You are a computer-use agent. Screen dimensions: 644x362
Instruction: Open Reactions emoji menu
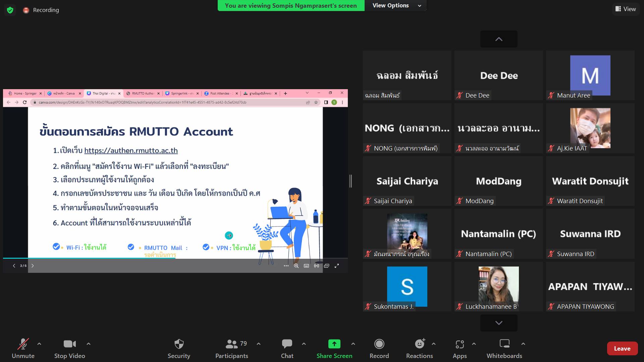(x=420, y=349)
